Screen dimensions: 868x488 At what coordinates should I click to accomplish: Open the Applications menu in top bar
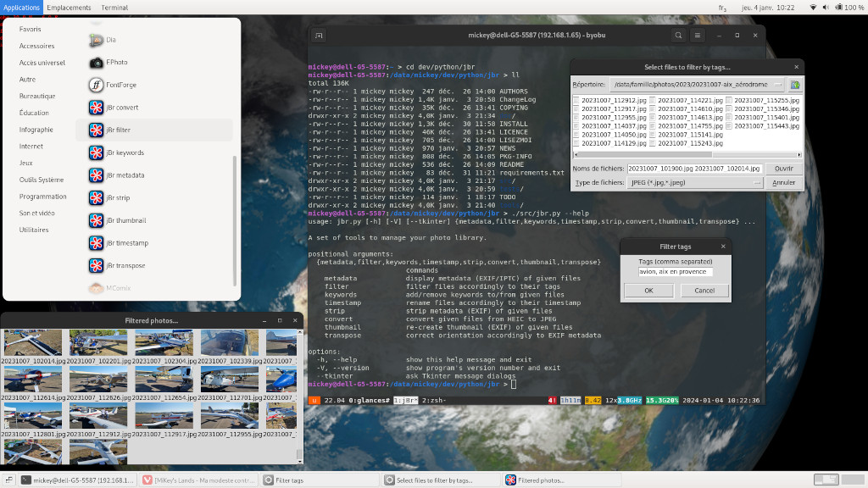[21, 7]
